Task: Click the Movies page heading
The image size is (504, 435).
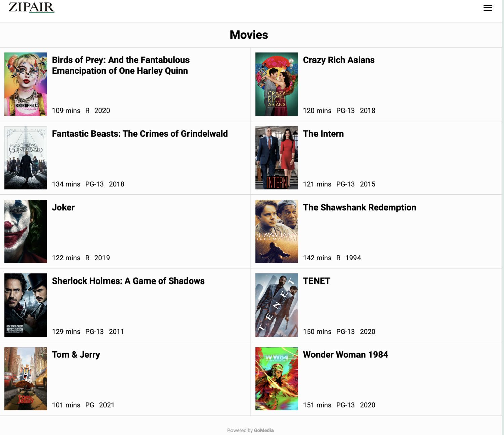Action: [249, 35]
